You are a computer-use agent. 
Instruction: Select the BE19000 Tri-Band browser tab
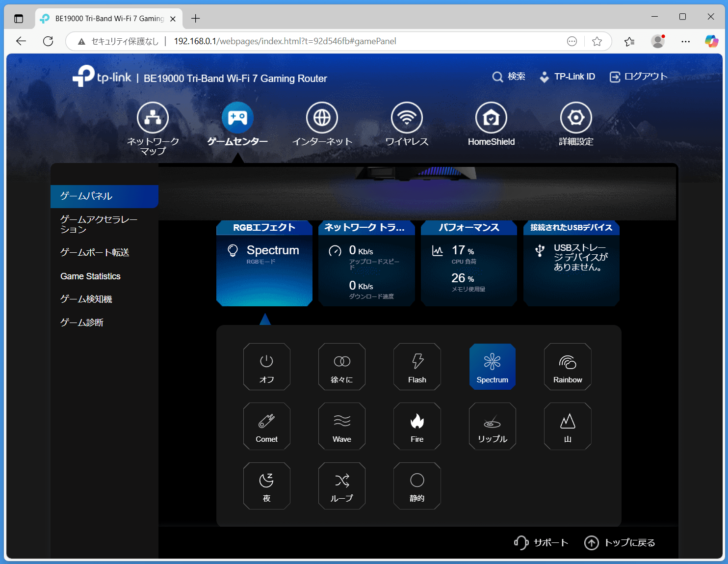[x=108, y=19]
